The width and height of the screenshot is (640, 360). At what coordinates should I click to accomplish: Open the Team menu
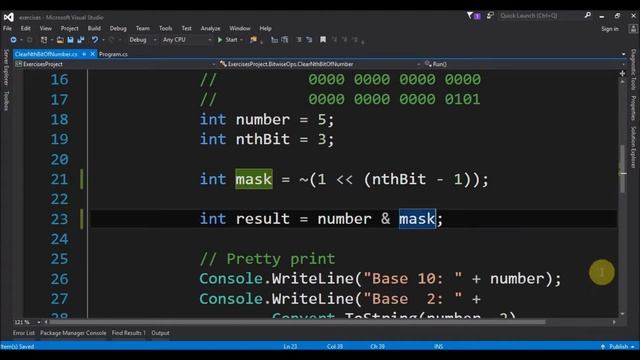[142, 28]
